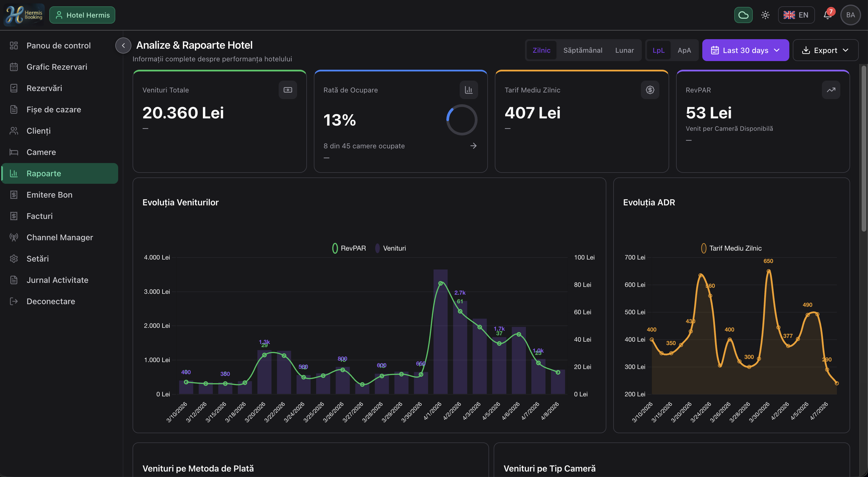Image resolution: width=868 pixels, height=477 pixels.
Task: Click the Hotel Hermis button
Action: (82, 15)
